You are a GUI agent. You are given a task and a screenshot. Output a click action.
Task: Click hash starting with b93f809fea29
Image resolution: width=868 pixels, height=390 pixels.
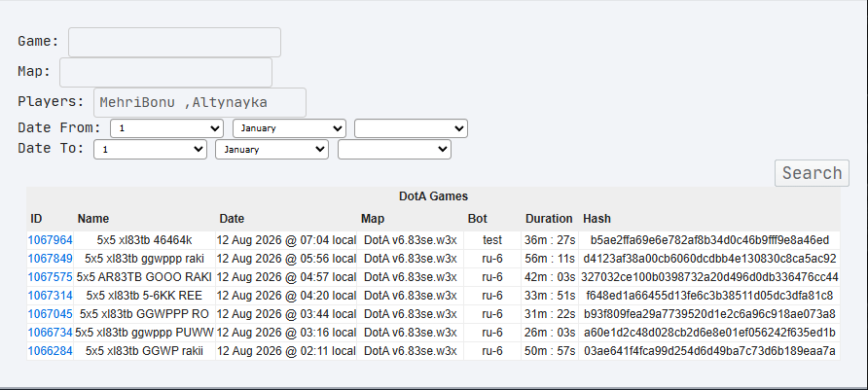(x=709, y=314)
